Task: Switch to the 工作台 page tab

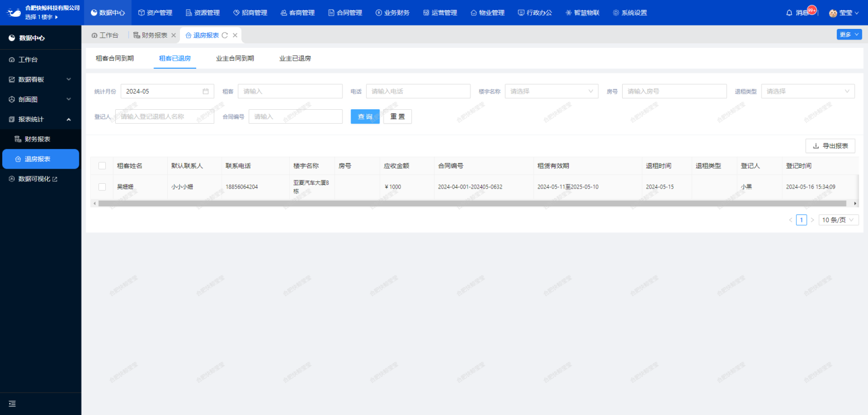Action: (105, 35)
